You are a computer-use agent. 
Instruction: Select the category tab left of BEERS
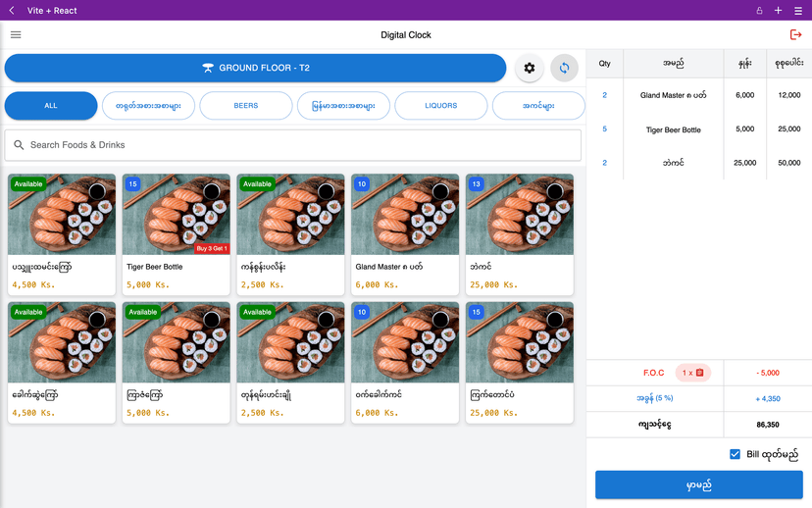click(149, 106)
